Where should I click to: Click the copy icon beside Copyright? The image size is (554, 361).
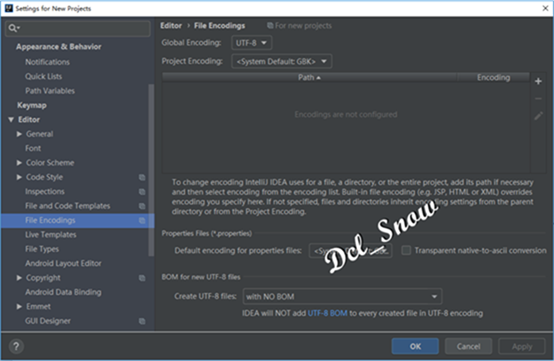(x=142, y=278)
